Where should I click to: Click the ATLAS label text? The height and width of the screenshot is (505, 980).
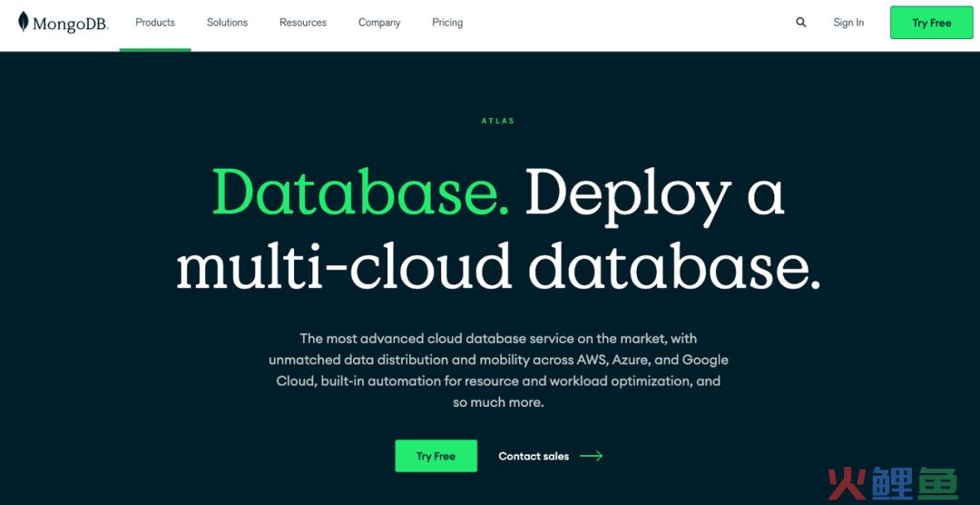[498, 121]
